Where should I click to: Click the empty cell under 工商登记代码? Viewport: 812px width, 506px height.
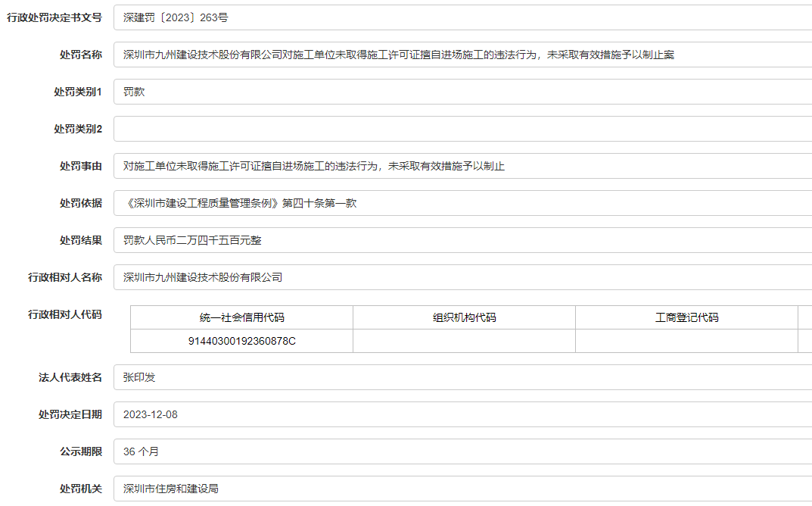686,341
